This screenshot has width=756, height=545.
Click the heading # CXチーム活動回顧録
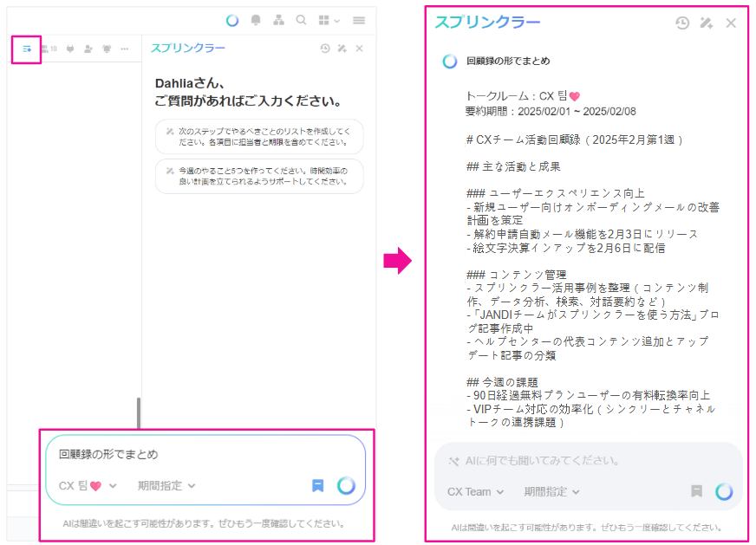pos(574,140)
